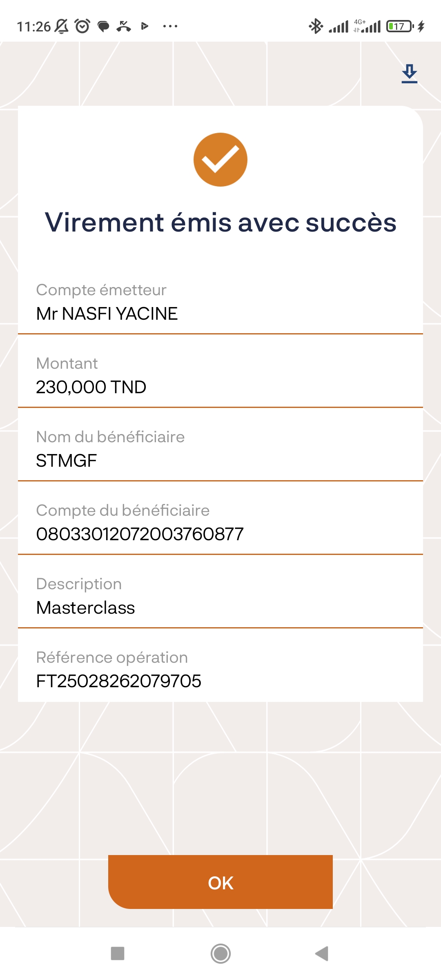Screen dimensions: 441x980
Task: Open recent apps with square button
Action: click(x=118, y=953)
